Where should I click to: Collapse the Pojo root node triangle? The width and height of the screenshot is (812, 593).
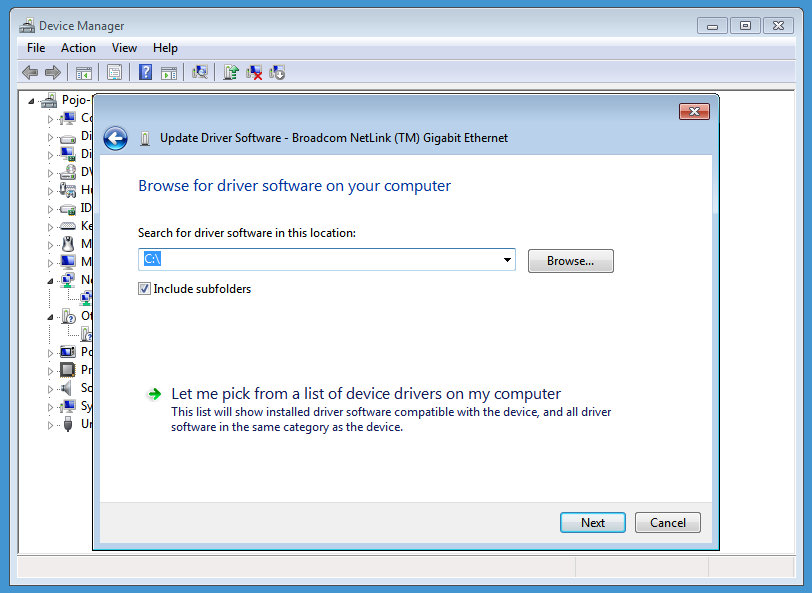tap(31, 101)
